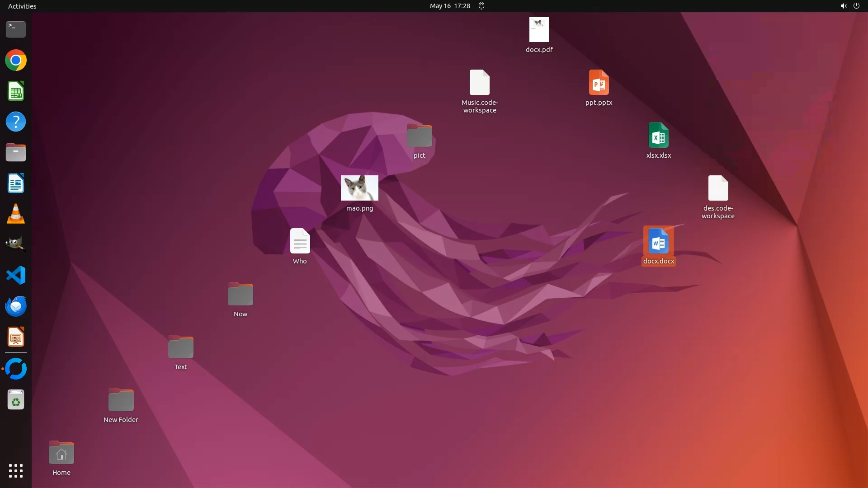
Task: Launch VLC media player
Action: point(16,214)
